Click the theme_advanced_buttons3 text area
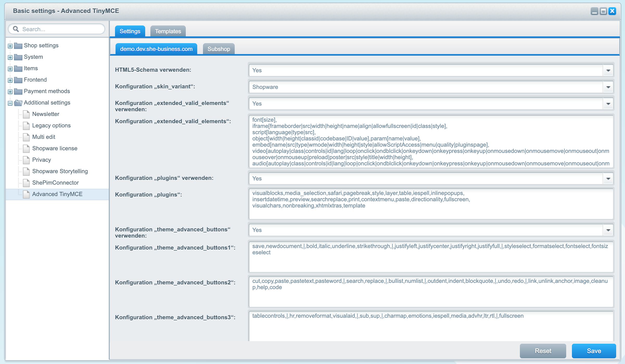625x364 pixels. click(x=431, y=326)
